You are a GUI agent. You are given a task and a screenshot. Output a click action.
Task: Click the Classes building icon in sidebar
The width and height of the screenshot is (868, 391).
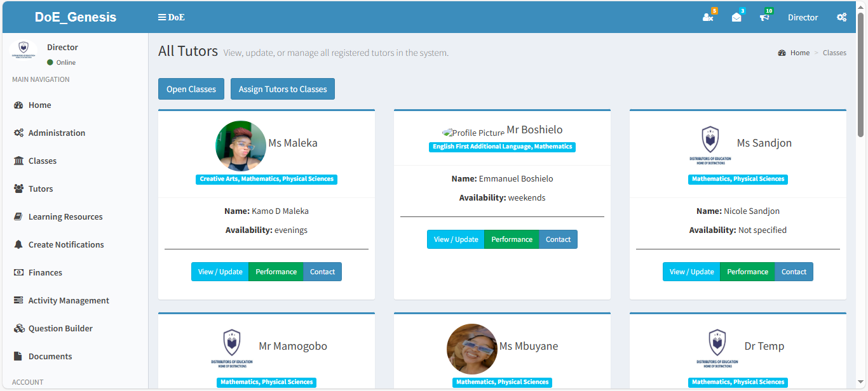(x=18, y=161)
